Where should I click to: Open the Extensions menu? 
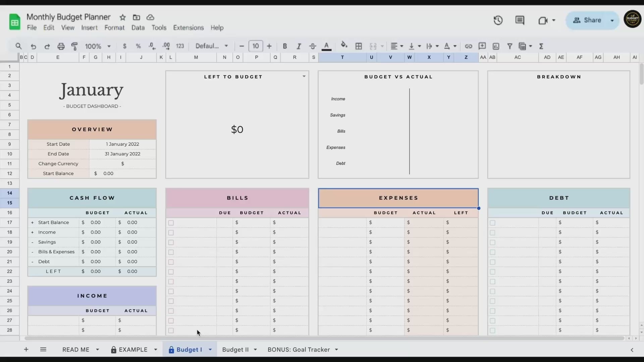point(188,27)
